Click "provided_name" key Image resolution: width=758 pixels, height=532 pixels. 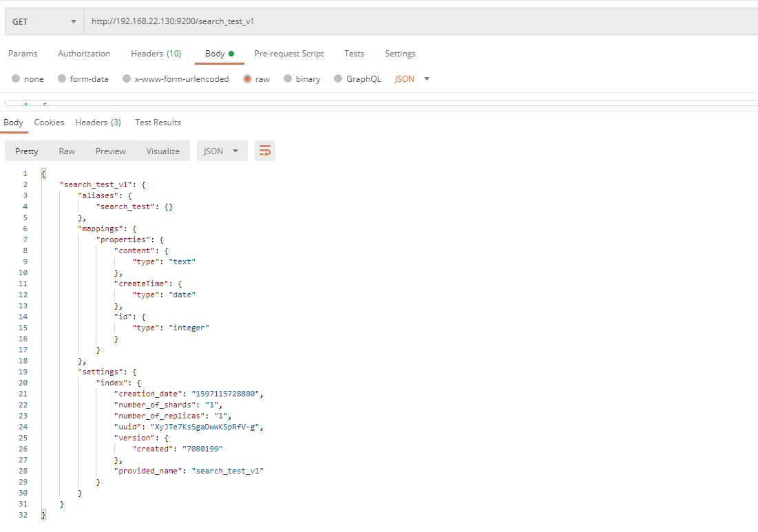coord(149,471)
